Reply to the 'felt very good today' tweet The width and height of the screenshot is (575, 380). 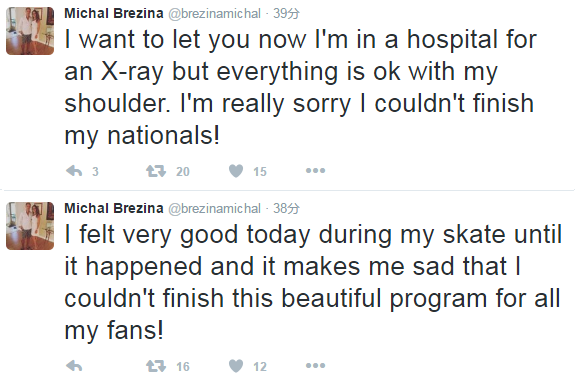(x=74, y=366)
